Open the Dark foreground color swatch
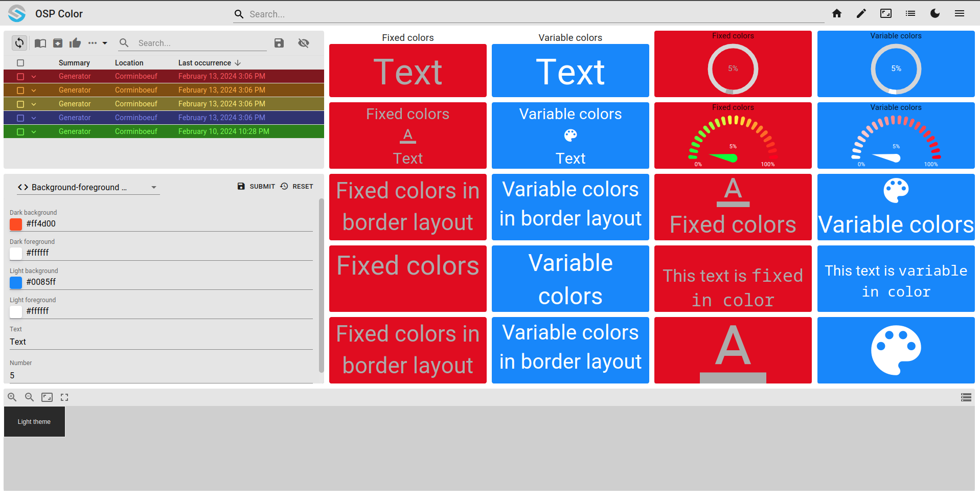Screen dimensions: 980x497 pyautogui.click(x=16, y=253)
